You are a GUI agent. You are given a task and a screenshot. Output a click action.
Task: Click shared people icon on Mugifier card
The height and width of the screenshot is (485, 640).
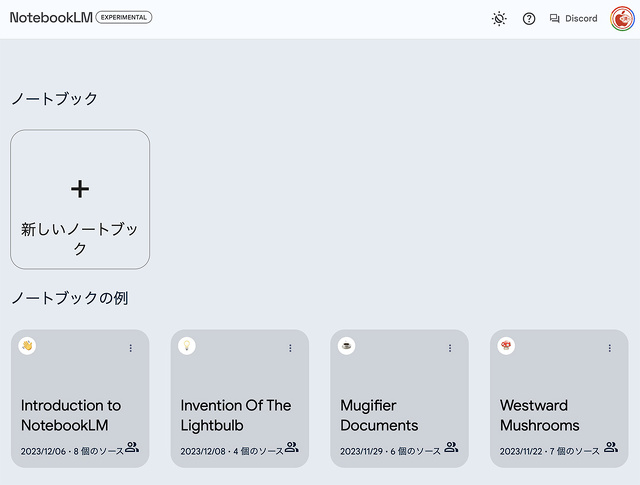click(x=451, y=447)
